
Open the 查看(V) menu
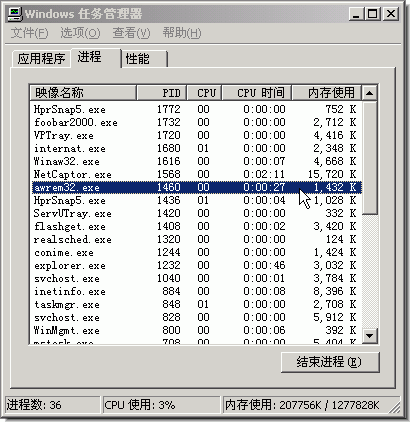click(x=132, y=33)
